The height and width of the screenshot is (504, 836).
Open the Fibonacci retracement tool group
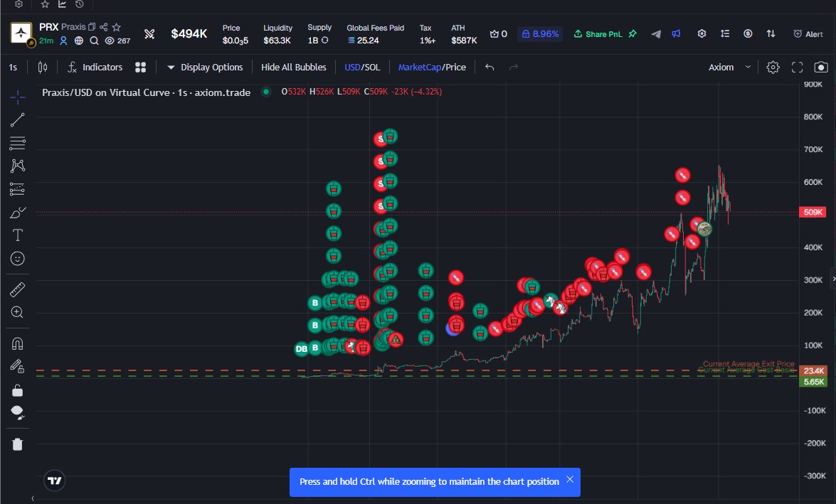18,143
